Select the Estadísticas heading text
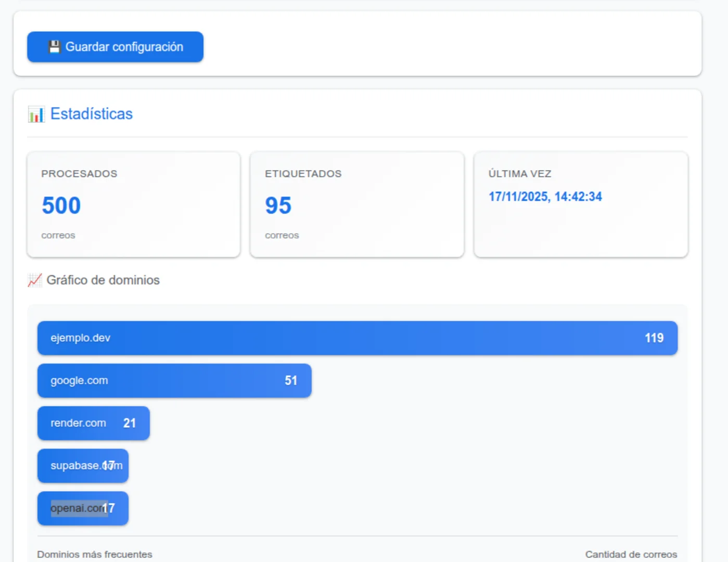728x562 pixels. click(x=92, y=114)
